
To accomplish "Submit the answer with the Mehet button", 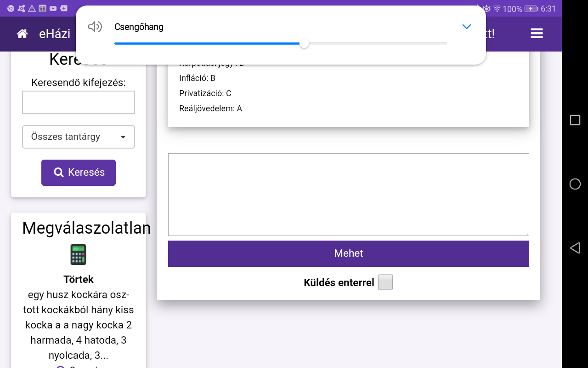I will [349, 253].
